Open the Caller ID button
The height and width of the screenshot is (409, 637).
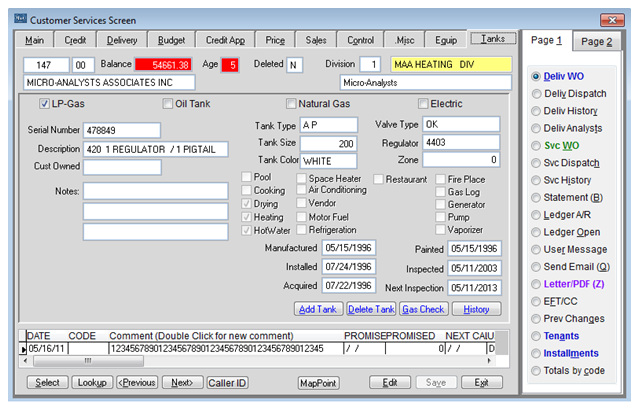(227, 383)
